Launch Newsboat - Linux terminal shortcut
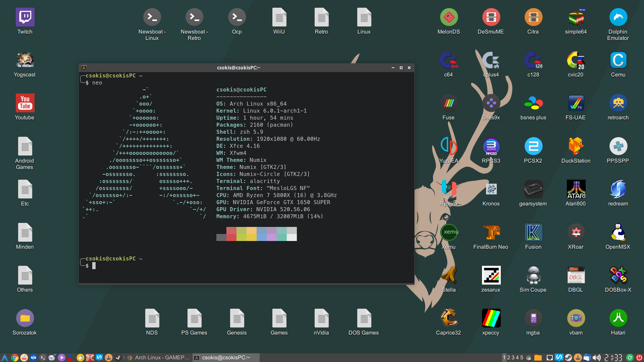Image resolution: width=644 pixels, height=362 pixels. pos(152,17)
